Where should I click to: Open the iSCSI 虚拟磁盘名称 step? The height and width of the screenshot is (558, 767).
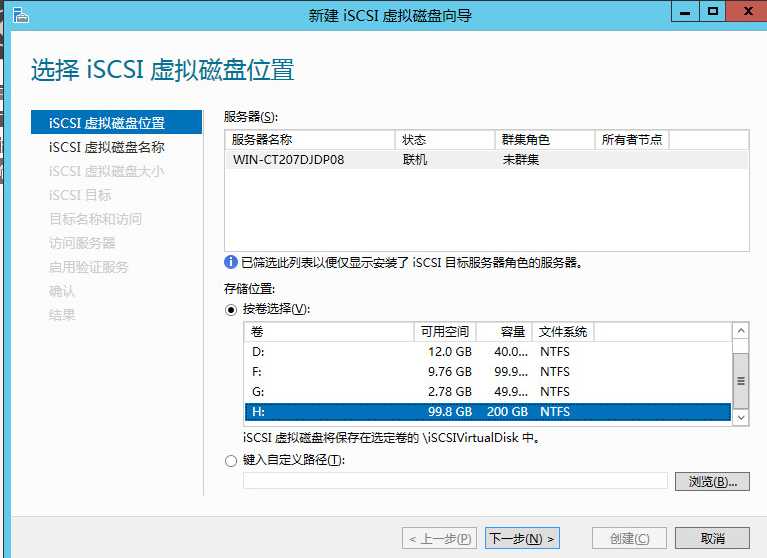(x=107, y=147)
